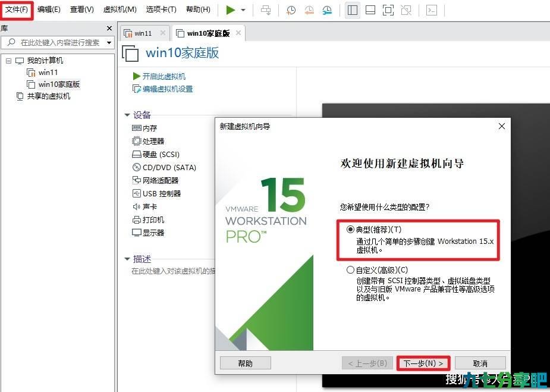
Task: Click the green power-on play icon in toolbar
Action: pos(231,10)
